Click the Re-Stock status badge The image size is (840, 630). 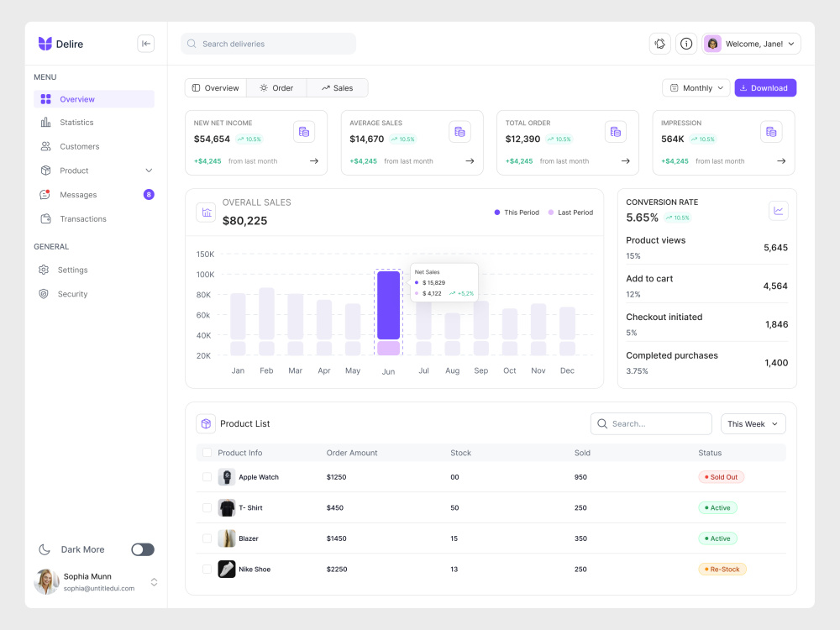pyautogui.click(x=722, y=569)
